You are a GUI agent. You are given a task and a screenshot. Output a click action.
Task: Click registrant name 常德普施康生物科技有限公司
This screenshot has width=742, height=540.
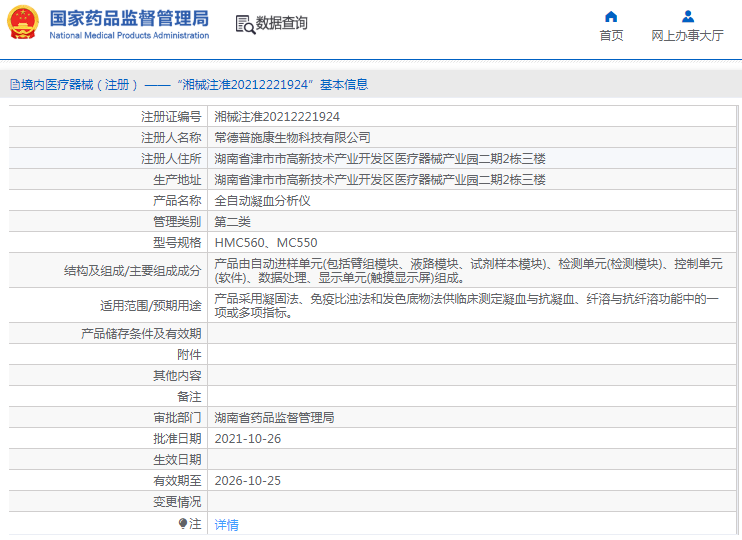click(x=292, y=137)
